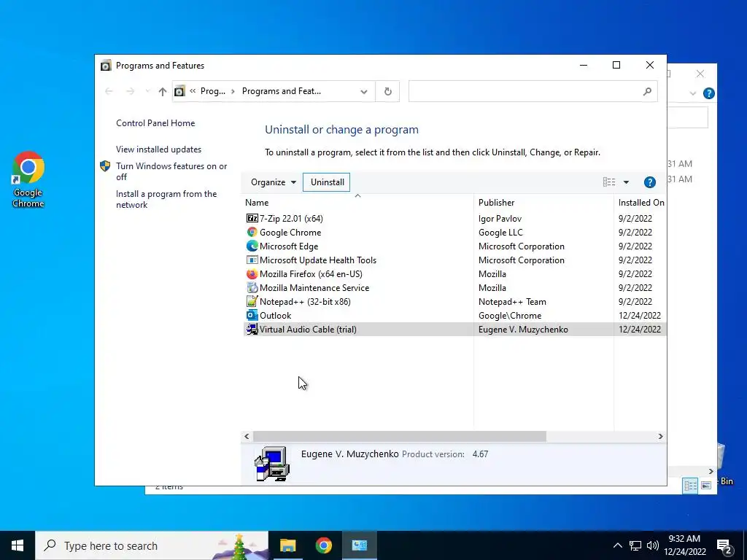Sort by the Name column header
The height and width of the screenshot is (560, 747).
point(357,203)
